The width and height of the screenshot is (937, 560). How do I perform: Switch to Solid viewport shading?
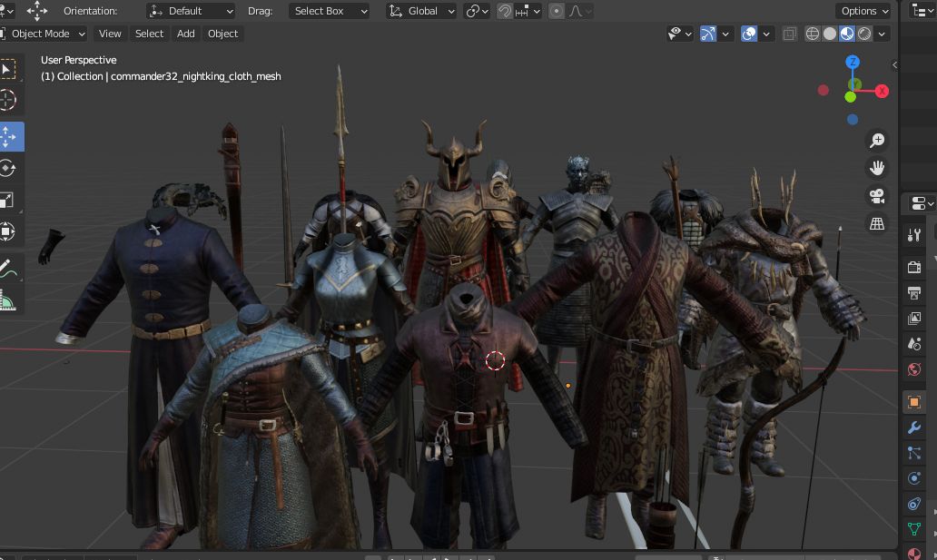[830, 34]
